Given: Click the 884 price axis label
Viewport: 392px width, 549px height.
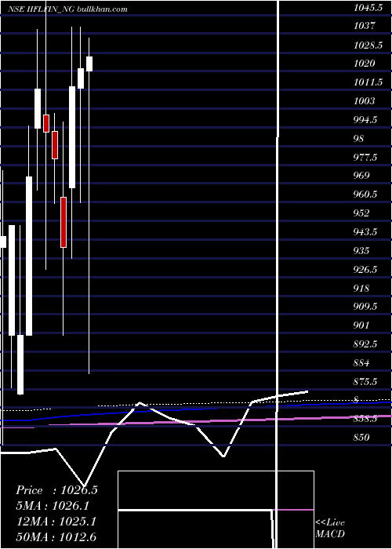Looking at the screenshot, I should [x=361, y=362].
